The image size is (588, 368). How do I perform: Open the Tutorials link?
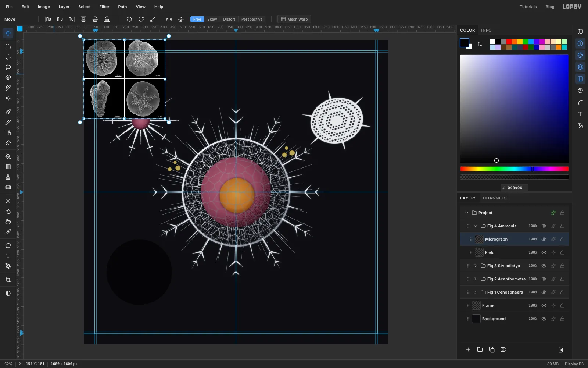point(528,7)
